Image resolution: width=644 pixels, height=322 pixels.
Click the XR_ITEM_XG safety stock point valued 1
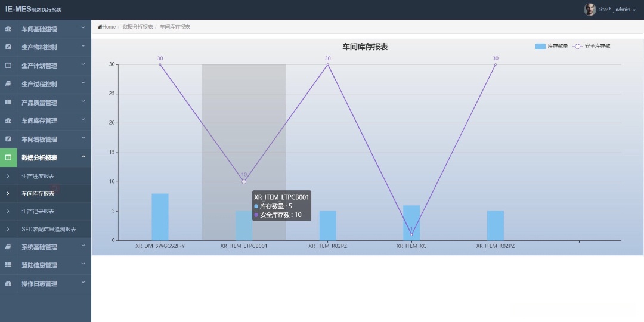[411, 234]
